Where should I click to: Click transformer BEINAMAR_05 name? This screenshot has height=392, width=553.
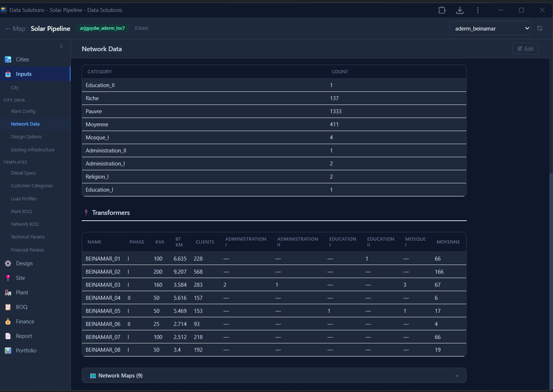coord(103,311)
